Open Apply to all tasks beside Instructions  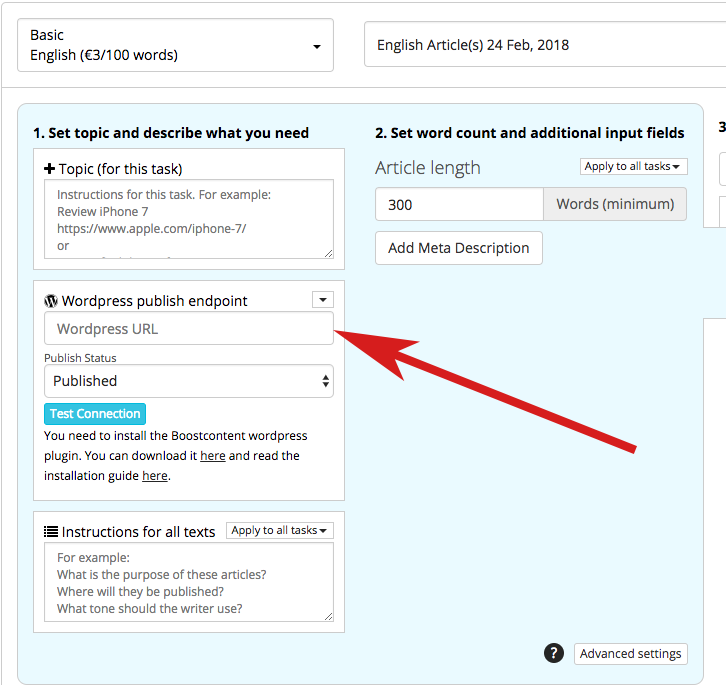(280, 530)
